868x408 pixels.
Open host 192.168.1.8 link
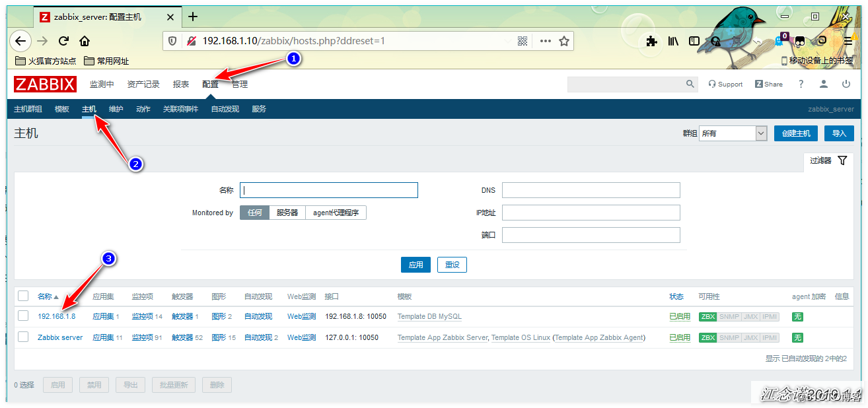point(57,316)
